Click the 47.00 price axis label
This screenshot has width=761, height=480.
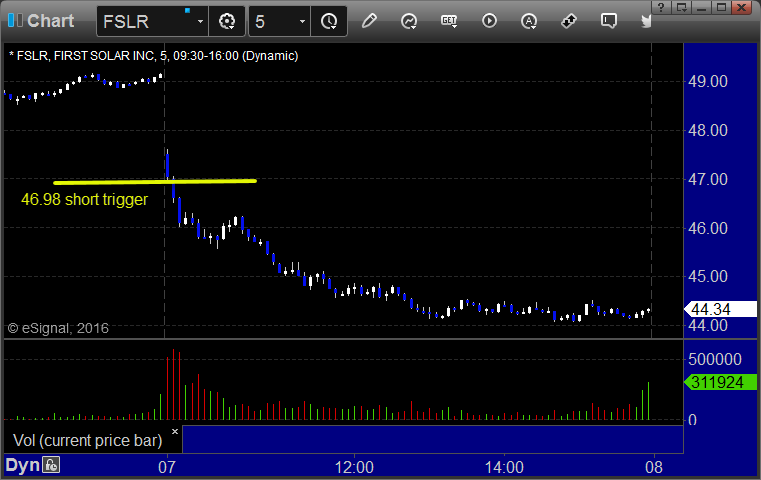pyautogui.click(x=708, y=179)
